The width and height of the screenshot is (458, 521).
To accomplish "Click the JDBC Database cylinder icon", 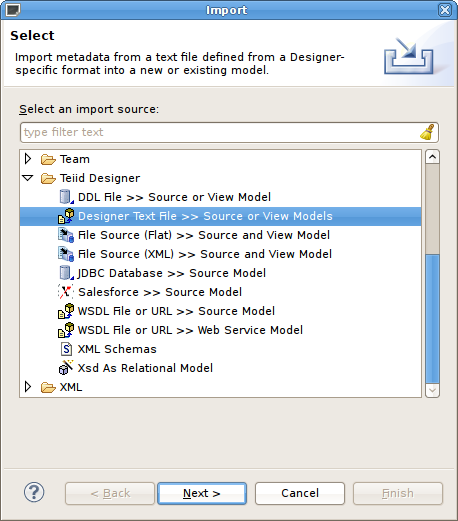I will tap(66, 273).
